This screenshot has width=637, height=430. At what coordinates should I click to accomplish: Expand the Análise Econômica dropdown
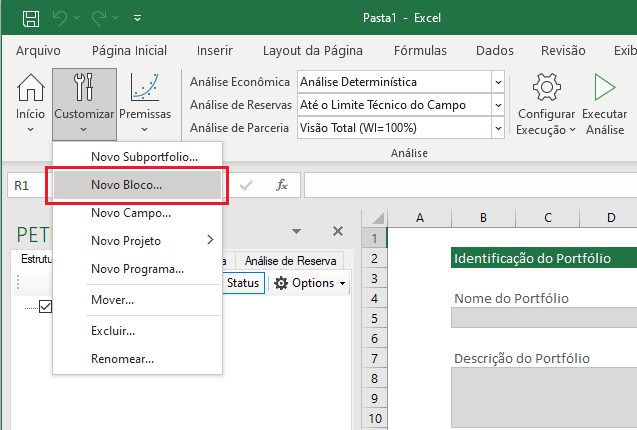(498, 82)
